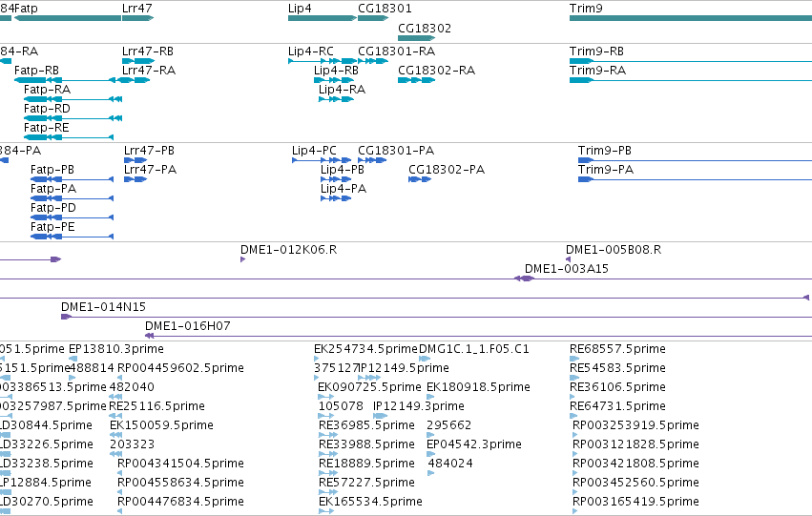
Task: Click the EK150059.5prime EST label
Action: point(161,425)
